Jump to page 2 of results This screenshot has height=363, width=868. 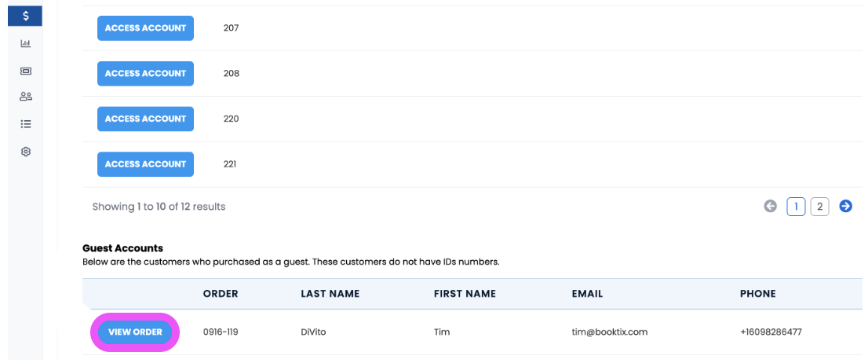click(820, 207)
